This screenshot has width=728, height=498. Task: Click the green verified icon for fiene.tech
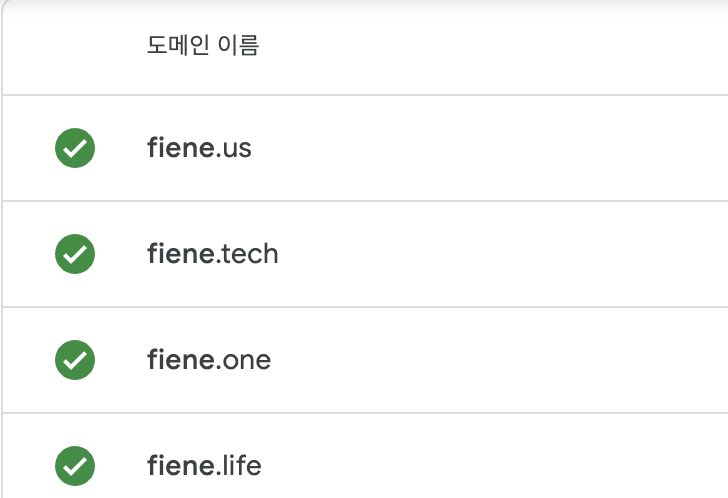click(75, 254)
